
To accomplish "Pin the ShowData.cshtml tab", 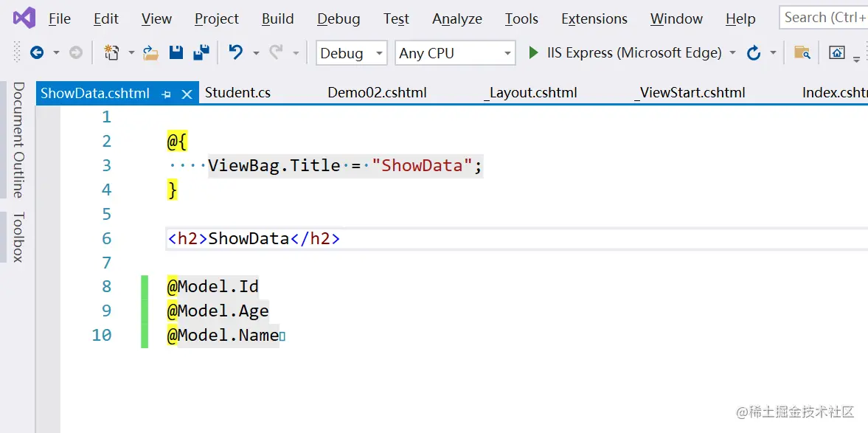I will tap(166, 94).
